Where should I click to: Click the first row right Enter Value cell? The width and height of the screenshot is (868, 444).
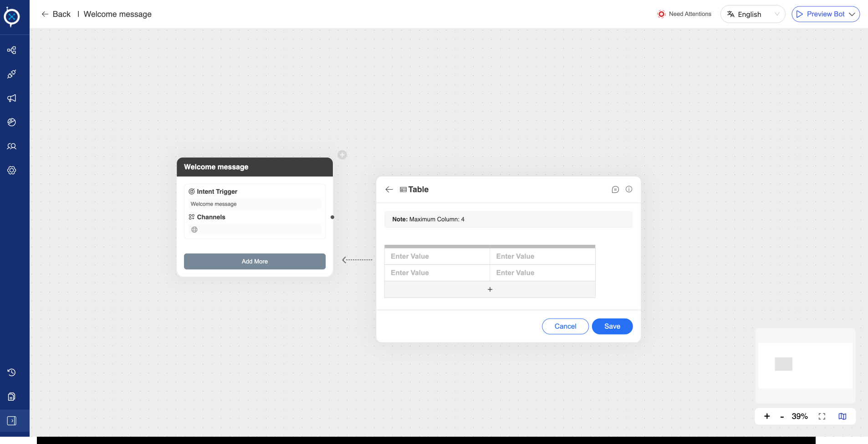(542, 256)
